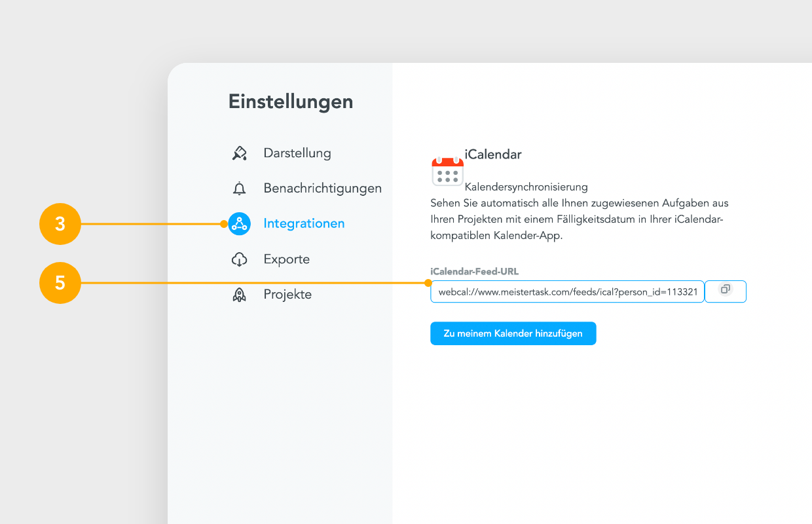812x524 pixels.
Task: Go to the Exporte section
Action: pos(287,259)
